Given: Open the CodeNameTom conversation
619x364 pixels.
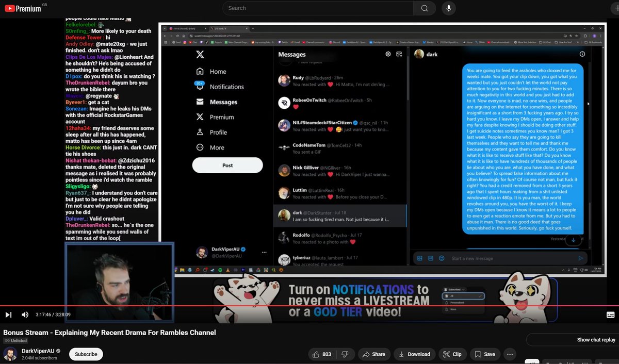Looking at the screenshot, I should click(x=340, y=148).
